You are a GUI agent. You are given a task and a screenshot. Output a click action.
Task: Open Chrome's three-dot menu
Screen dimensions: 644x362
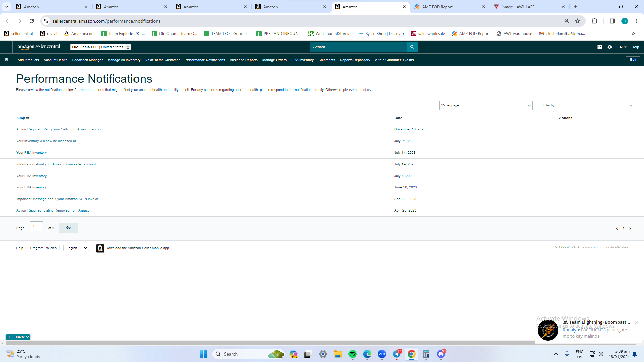tap(636, 21)
